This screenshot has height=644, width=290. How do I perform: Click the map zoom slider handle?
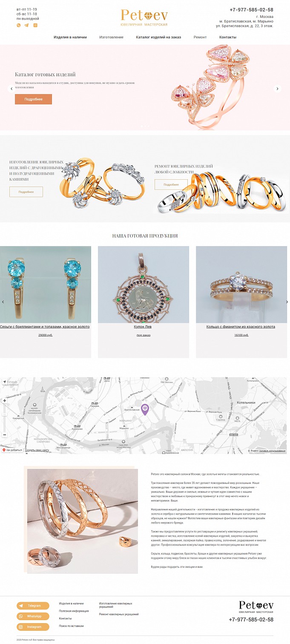[5, 414]
